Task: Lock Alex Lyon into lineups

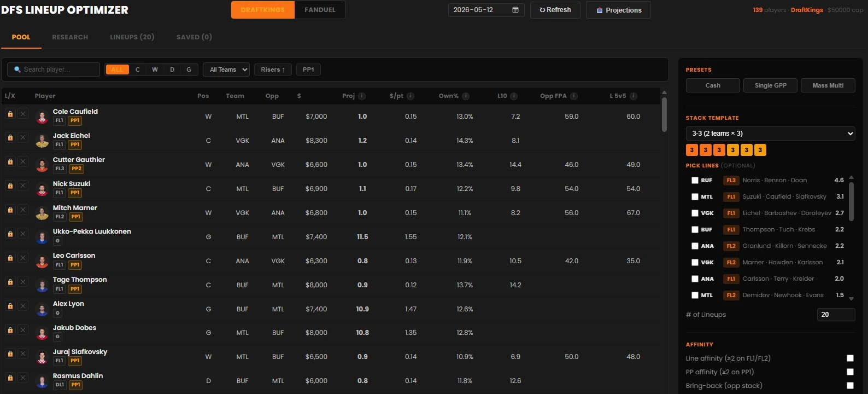Action: click(x=10, y=306)
